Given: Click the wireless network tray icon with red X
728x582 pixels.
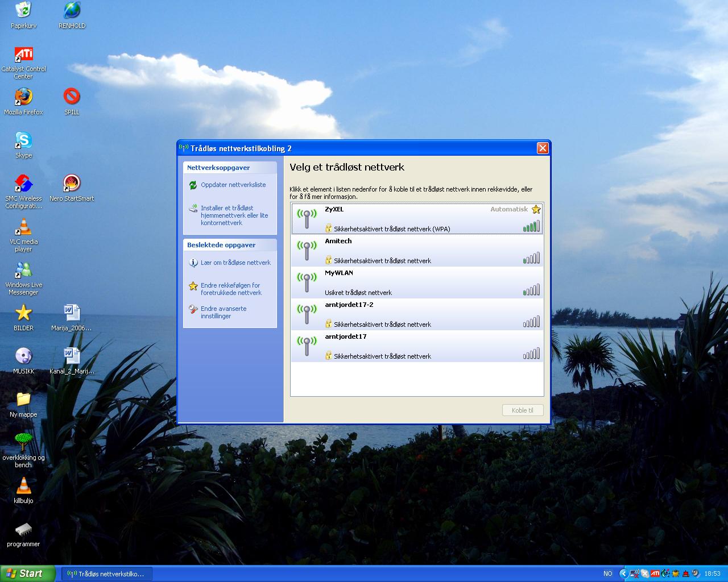Looking at the screenshot, I should 635,573.
